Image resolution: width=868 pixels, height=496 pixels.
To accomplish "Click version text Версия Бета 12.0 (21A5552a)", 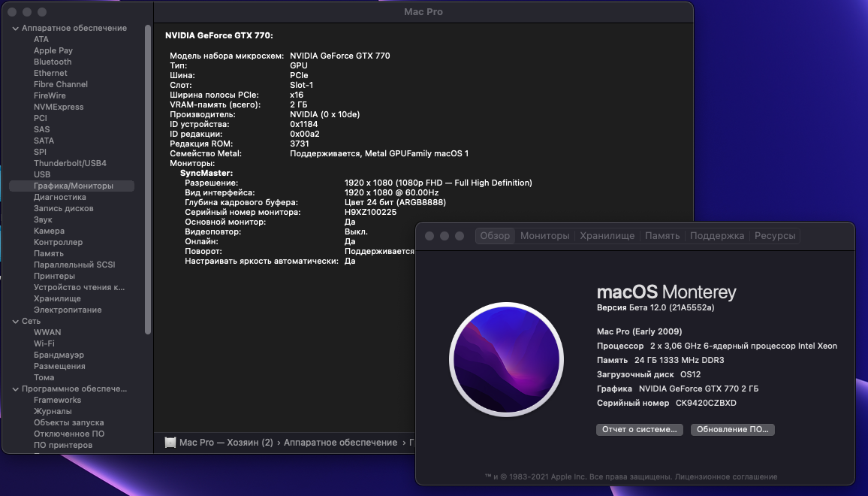I will click(x=656, y=307).
